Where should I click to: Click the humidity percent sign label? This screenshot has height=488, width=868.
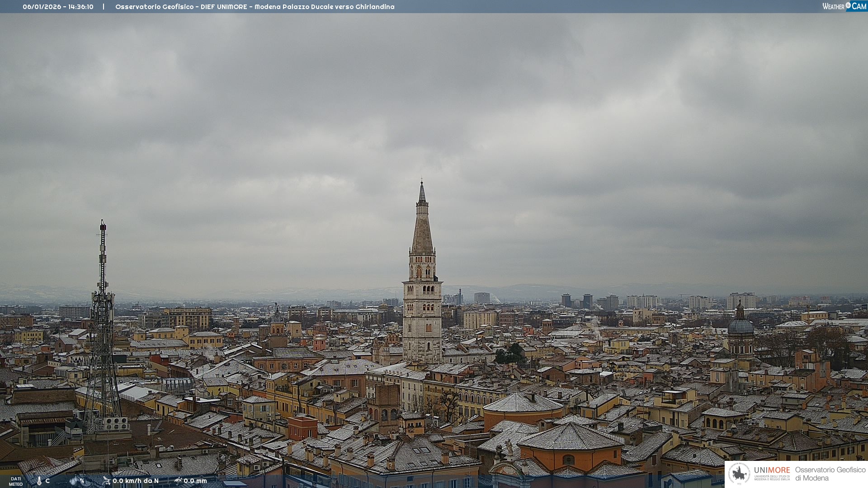coord(82,481)
